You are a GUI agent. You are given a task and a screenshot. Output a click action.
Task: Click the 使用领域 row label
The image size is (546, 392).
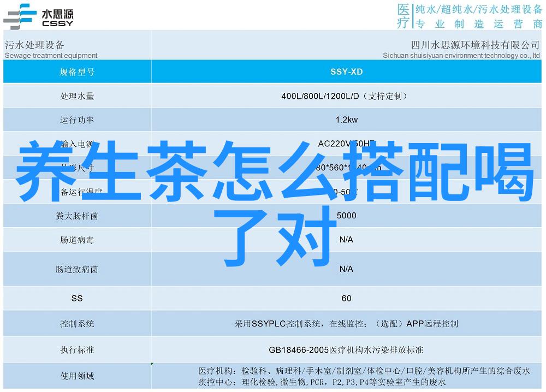[77, 376]
